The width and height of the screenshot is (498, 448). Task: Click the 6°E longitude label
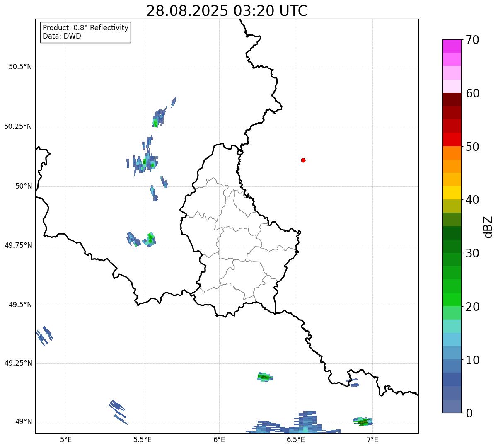(x=219, y=439)
